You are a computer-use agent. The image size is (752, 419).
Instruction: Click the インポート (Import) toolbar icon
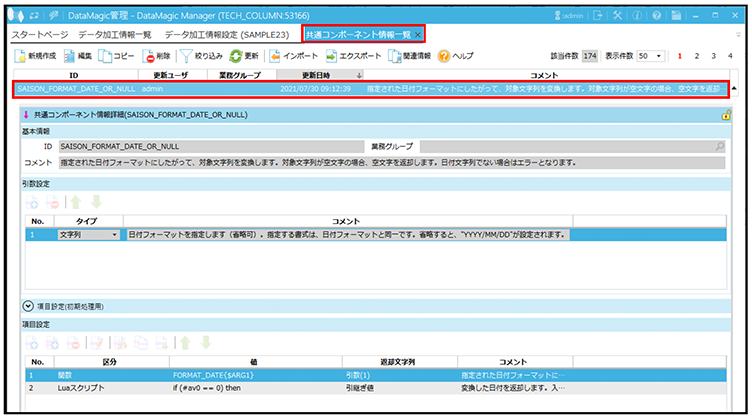(x=275, y=56)
